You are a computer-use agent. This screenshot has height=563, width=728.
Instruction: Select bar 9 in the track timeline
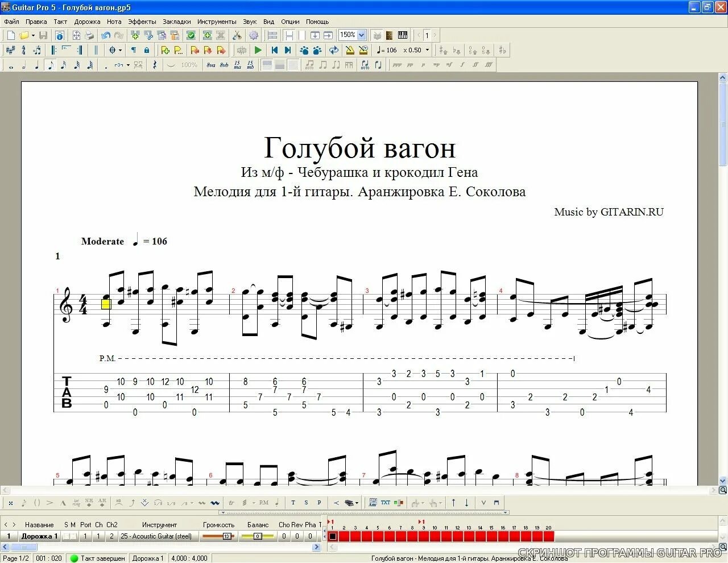424,536
